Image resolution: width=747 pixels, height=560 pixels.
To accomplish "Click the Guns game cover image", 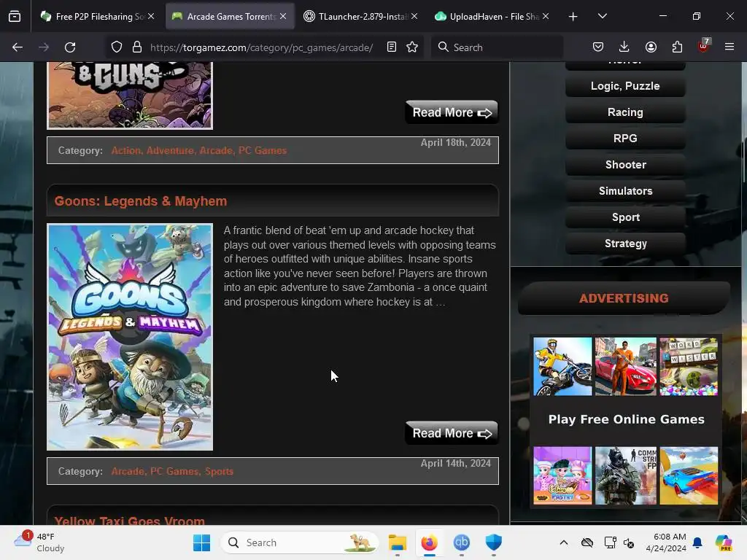I will [130, 96].
